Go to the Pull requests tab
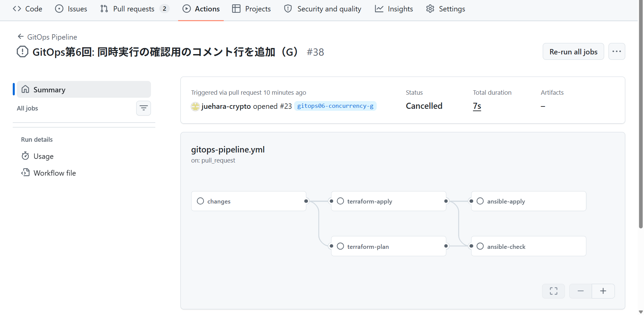 pos(135,9)
